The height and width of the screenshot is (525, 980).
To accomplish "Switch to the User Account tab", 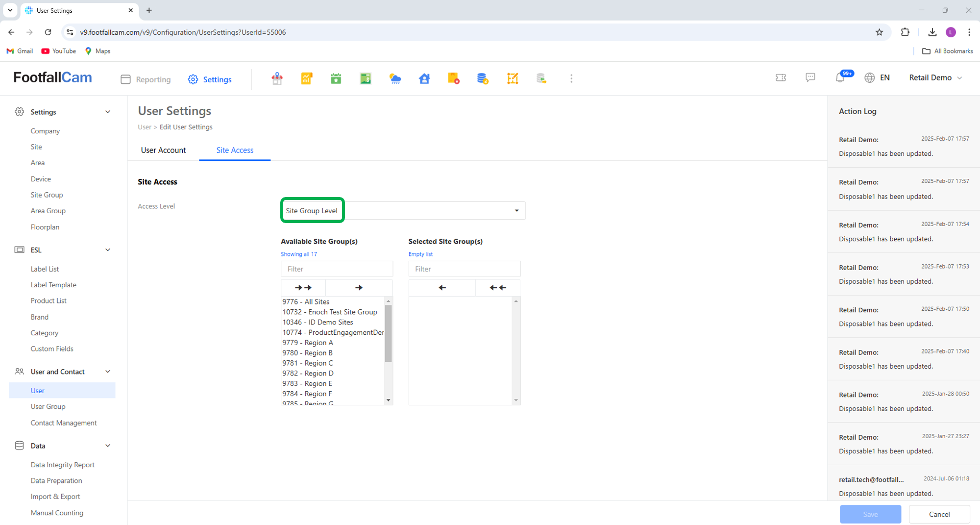I will pyautogui.click(x=163, y=150).
